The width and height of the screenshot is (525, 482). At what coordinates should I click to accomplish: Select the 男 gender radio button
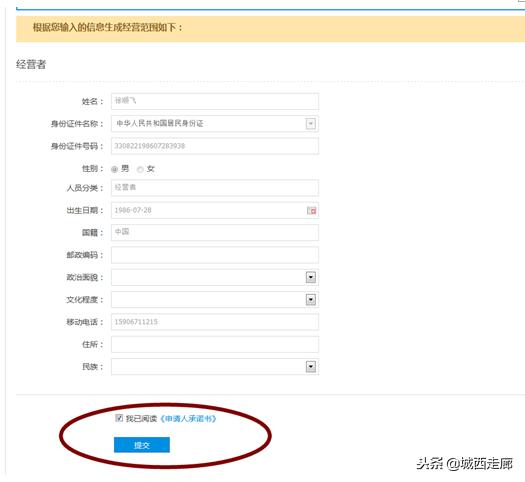tap(115, 169)
